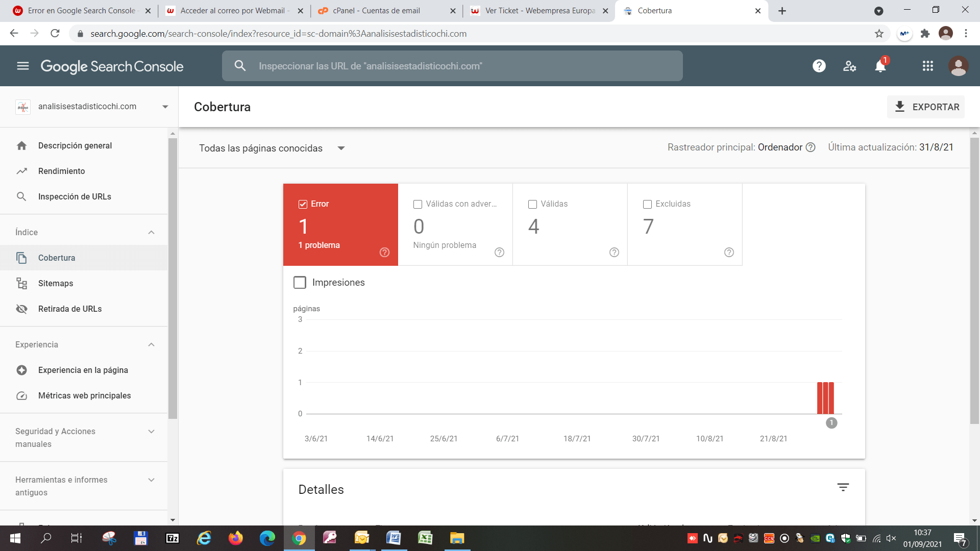Image resolution: width=980 pixels, height=551 pixels.
Task: Open File Explorer from the taskbar
Action: tap(457, 538)
